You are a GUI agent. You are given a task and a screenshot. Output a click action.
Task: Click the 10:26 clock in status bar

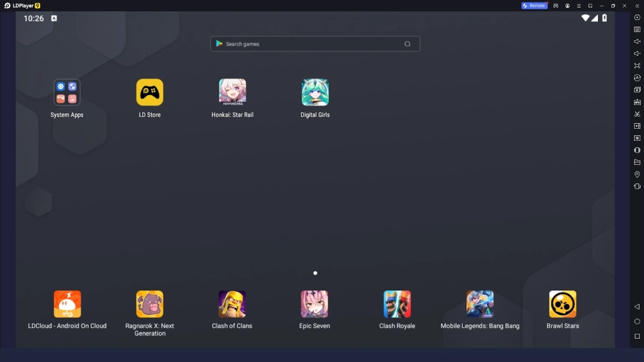pyautogui.click(x=34, y=18)
